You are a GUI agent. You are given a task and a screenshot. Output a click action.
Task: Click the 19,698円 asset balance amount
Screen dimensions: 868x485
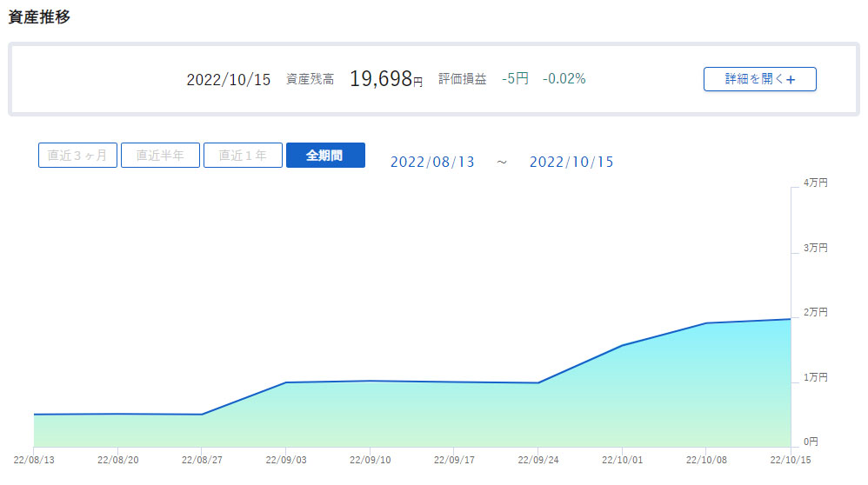click(x=385, y=79)
